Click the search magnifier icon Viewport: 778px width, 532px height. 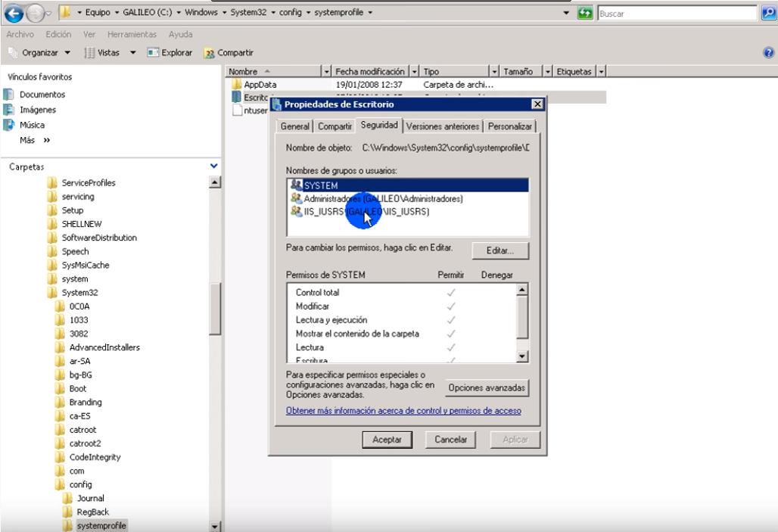tap(767, 14)
